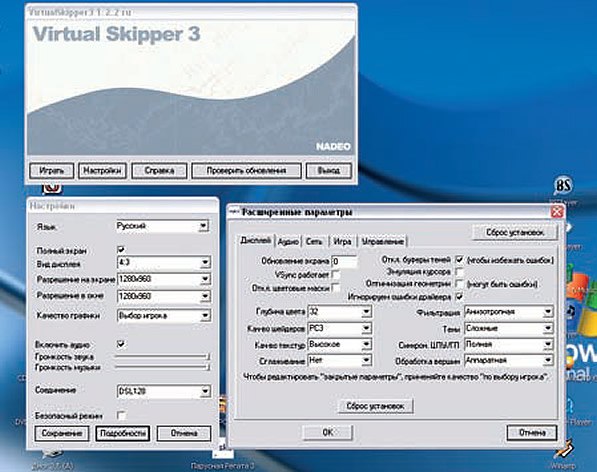Click the Winamp desktop icon

tap(563, 454)
